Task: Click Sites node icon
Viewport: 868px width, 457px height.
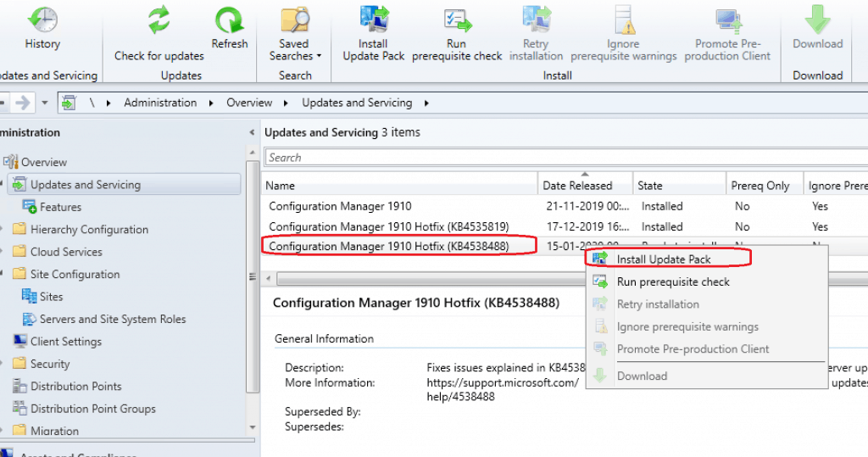Action: tap(30, 297)
